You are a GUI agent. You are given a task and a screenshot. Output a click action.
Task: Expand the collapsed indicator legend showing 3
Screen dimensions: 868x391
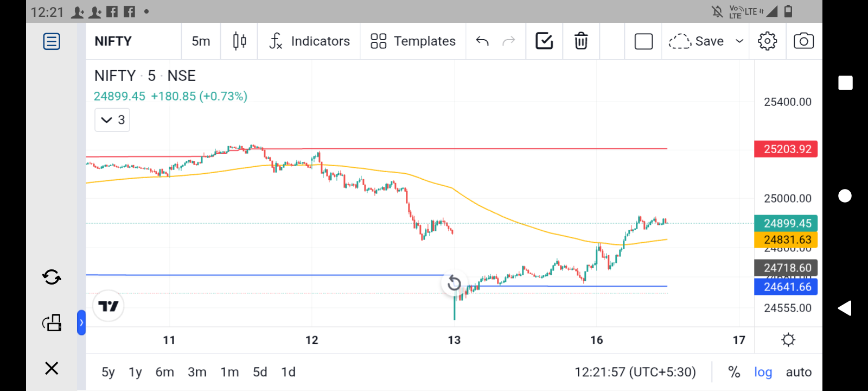click(x=112, y=119)
